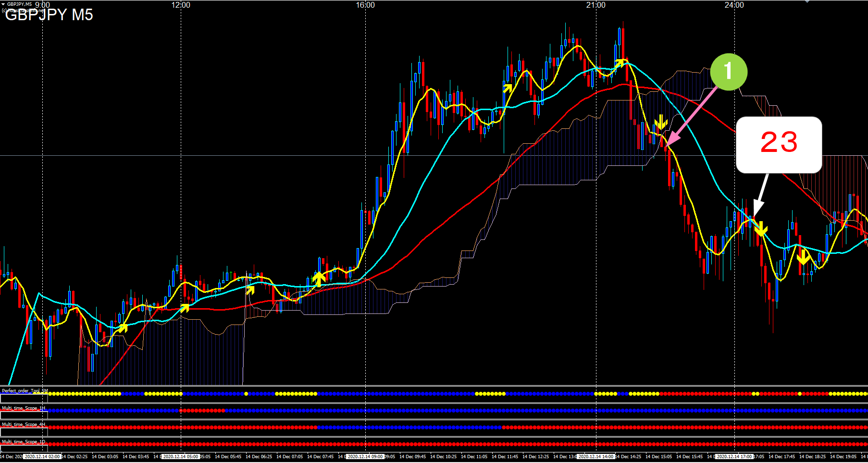Screen dimensions: 868x463
Task: Open the one-click trading triangle beside GBPJPY,M5
Action: 3,4
